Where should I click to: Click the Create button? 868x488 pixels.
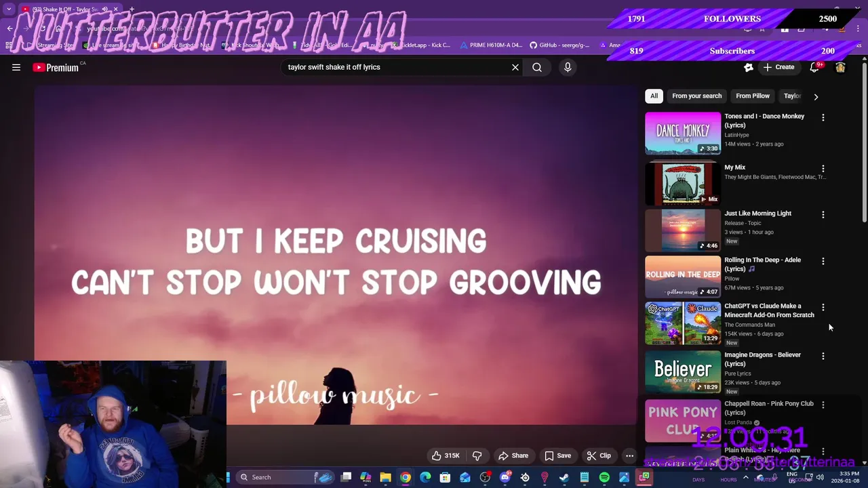pos(778,67)
